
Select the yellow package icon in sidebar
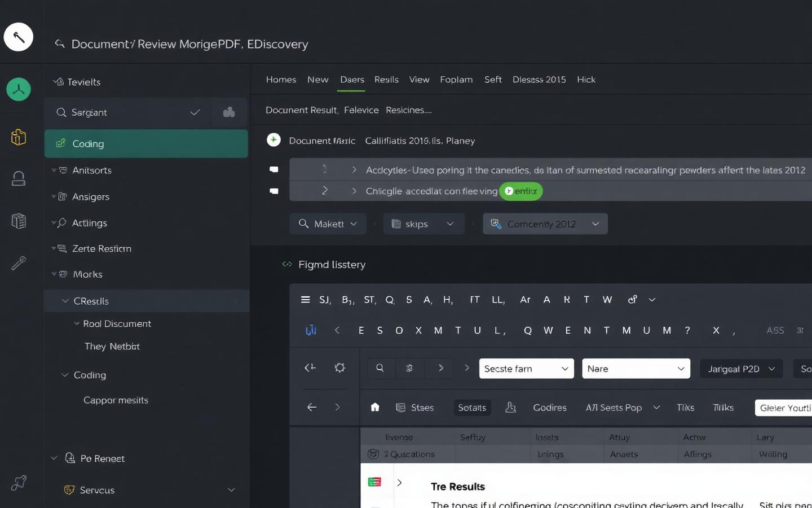[x=19, y=137]
